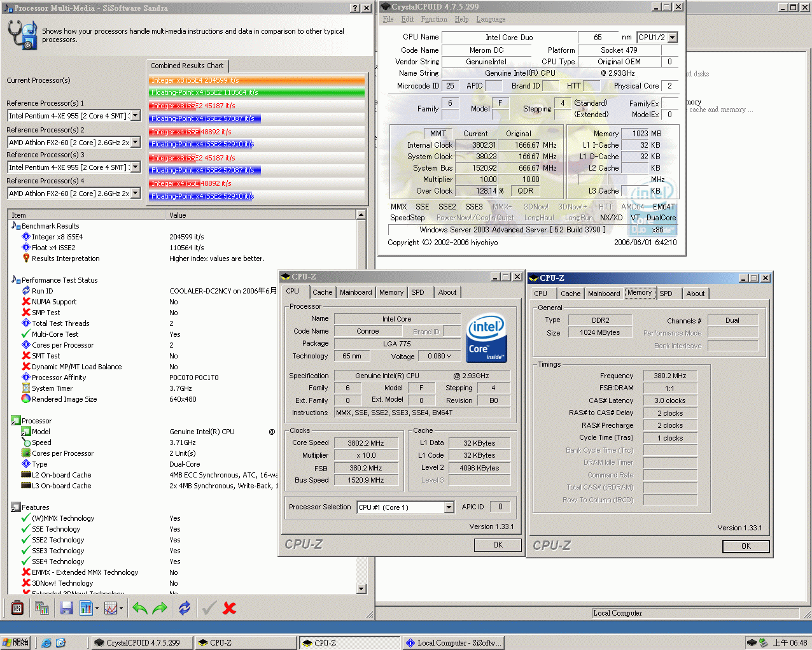The height and width of the screenshot is (650, 812).
Task: Click the Intel Core inside logo in CPU-Z
Action: point(486,338)
